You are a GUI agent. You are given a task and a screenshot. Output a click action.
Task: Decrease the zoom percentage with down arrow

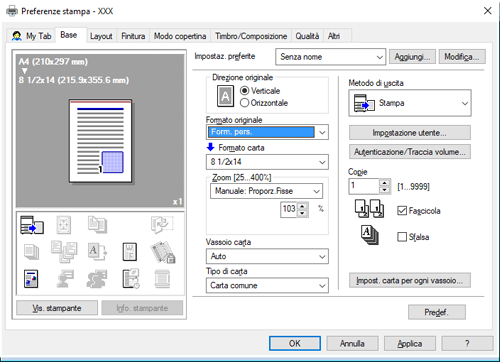302,213
